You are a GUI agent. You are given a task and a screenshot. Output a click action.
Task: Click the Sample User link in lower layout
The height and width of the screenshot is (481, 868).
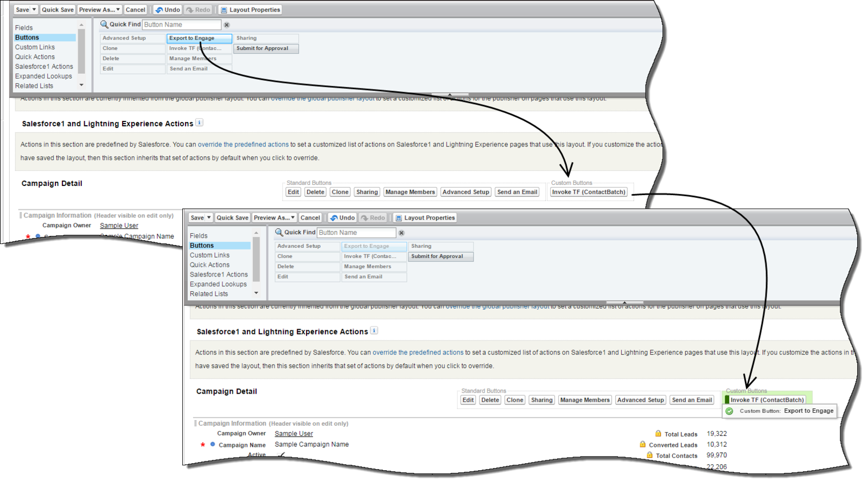click(x=293, y=434)
